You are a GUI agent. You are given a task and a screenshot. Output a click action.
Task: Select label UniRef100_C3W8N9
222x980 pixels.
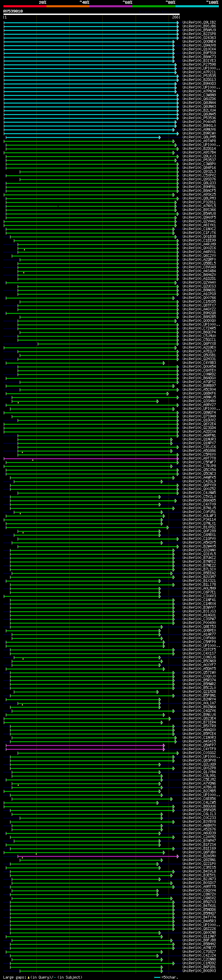point(199,95)
